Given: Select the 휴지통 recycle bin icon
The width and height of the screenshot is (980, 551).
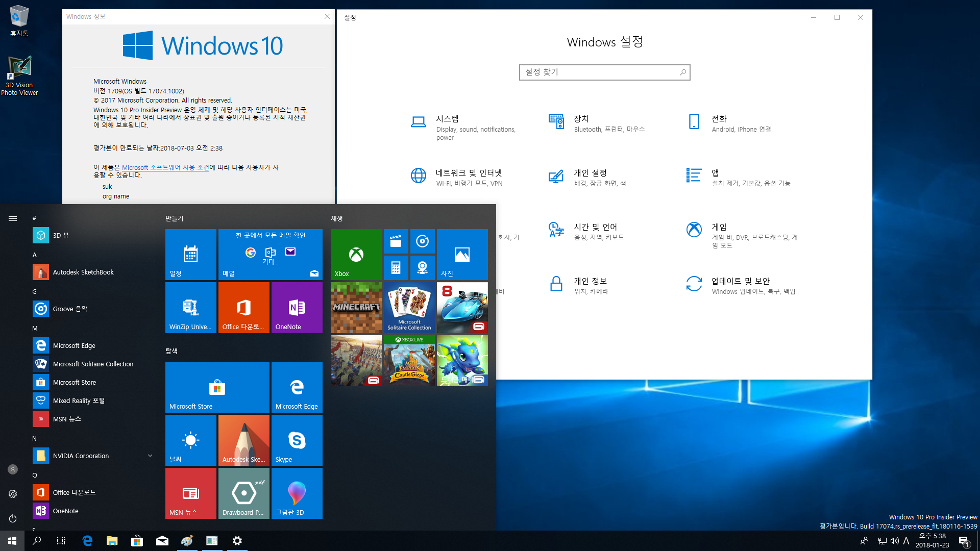Looking at the screenshot, I should pyautogui.click(x=19, y=20).
